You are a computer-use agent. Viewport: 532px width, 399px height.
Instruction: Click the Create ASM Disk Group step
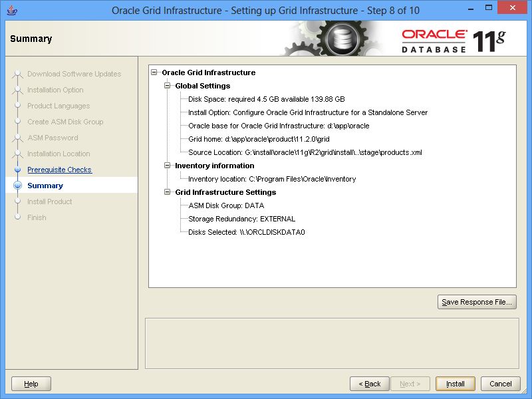coord(65,122)
